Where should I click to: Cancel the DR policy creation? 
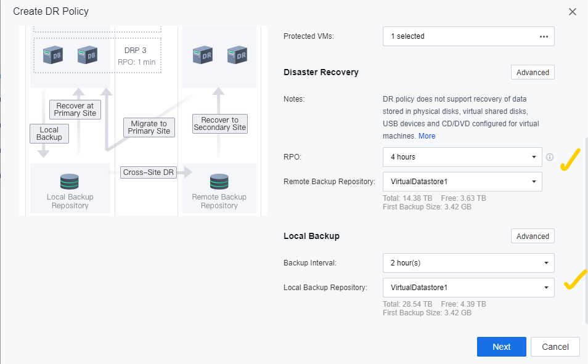click(x=555, y=347)
